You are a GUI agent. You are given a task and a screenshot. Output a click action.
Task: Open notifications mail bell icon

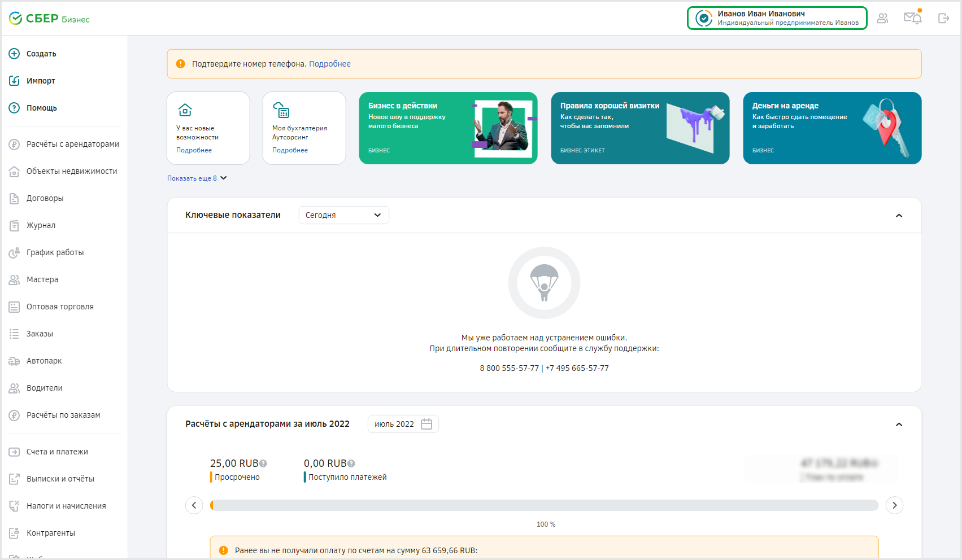(x=912, y=18)
